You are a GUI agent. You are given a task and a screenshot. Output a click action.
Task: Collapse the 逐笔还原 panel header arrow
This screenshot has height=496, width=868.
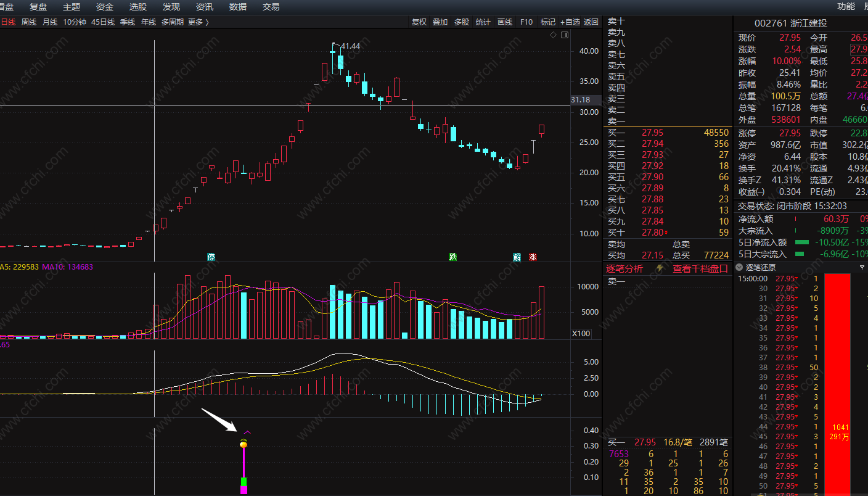coord(739,267)
